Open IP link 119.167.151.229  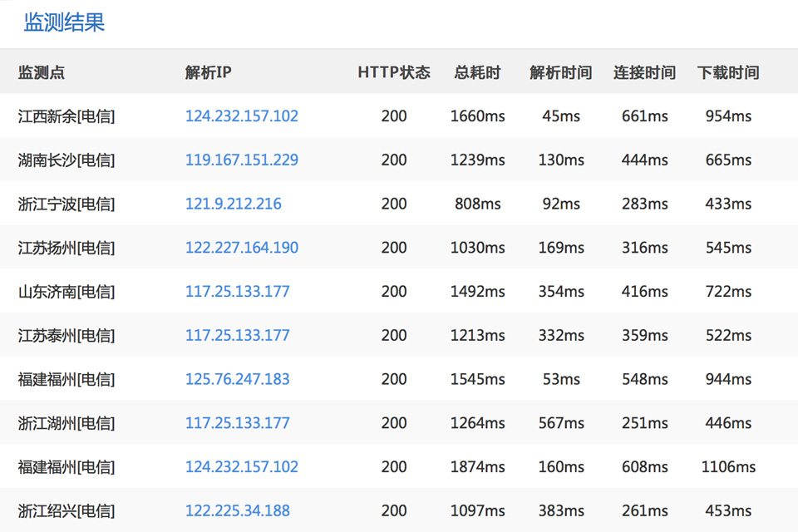tap(241, 160)
